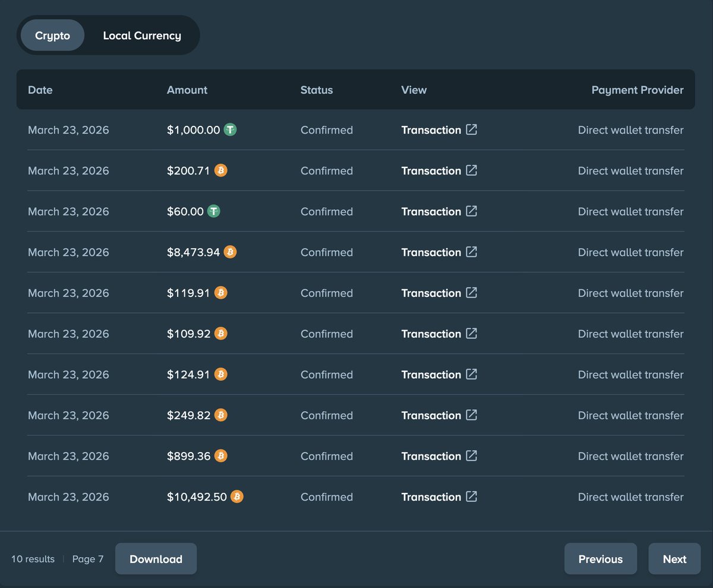Download the transaction results
This screenshot has width=713, height=588.
(x=156, y=559)
